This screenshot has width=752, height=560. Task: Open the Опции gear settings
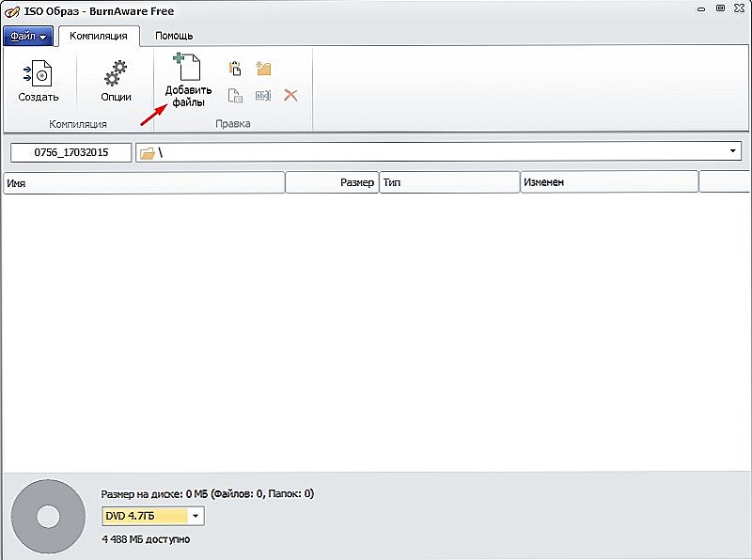pyautogui.click(x=116, y=81)
